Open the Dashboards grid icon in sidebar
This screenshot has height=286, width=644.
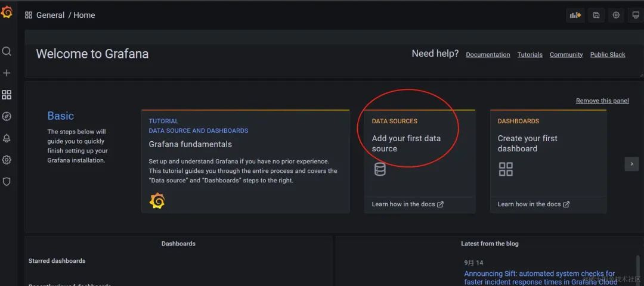[7, 95]
